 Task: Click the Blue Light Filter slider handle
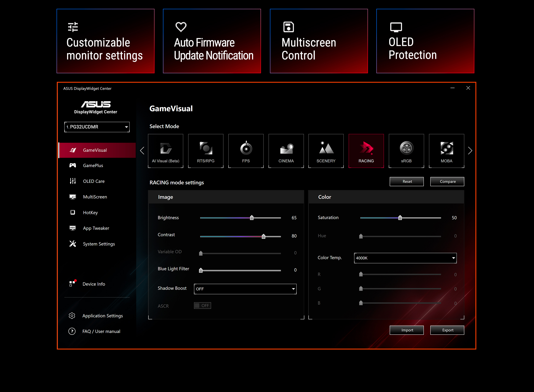(201, 270)
